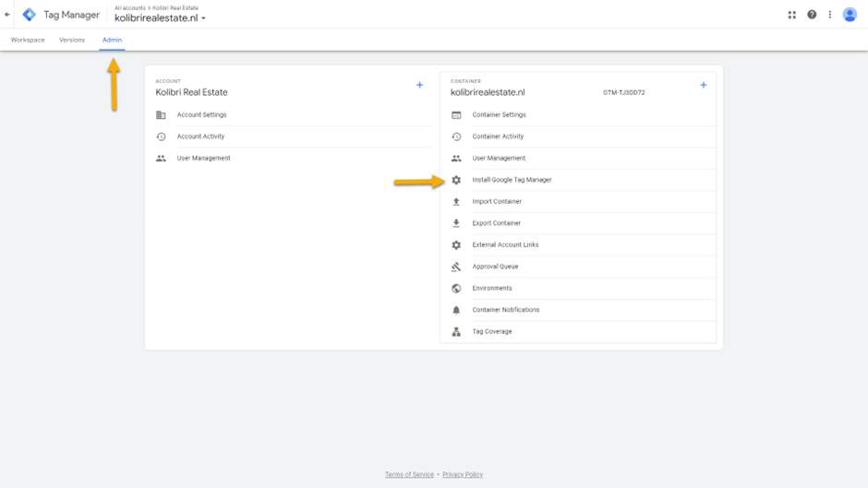The width and height of the screenshot is (868, 488).
Task: Switch to the Workspace tab
Action: (28, 40)
